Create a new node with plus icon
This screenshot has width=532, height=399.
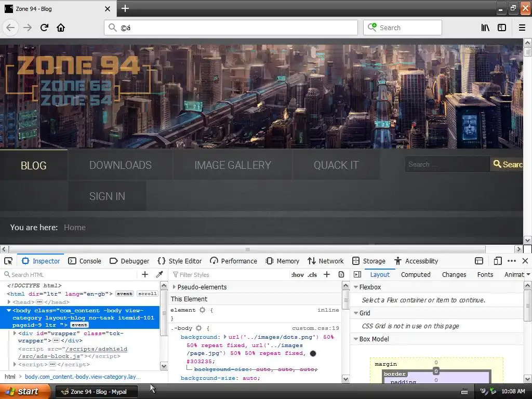(x=145, y=274)
